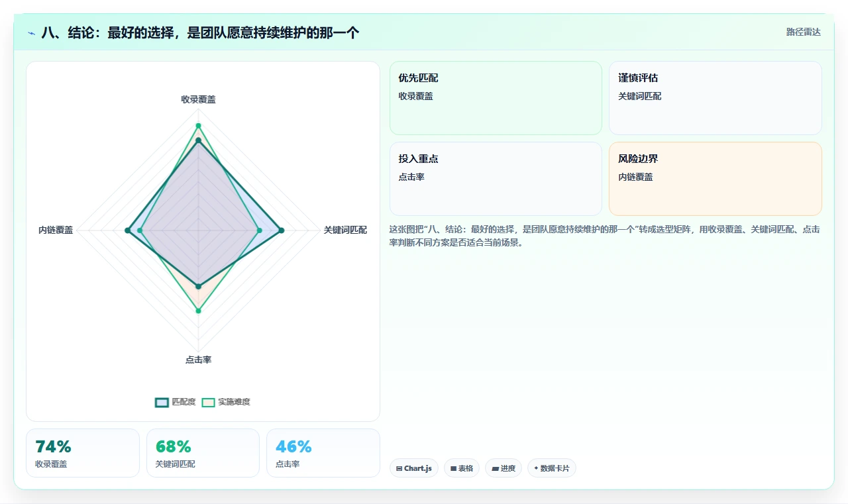Select the 风险边界 card

(715, 179)
